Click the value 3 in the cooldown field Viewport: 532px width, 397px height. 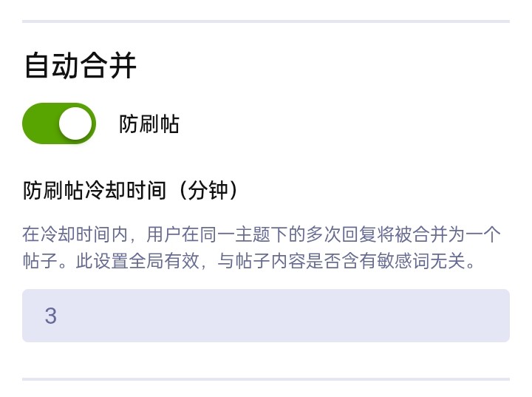[51, 316]
